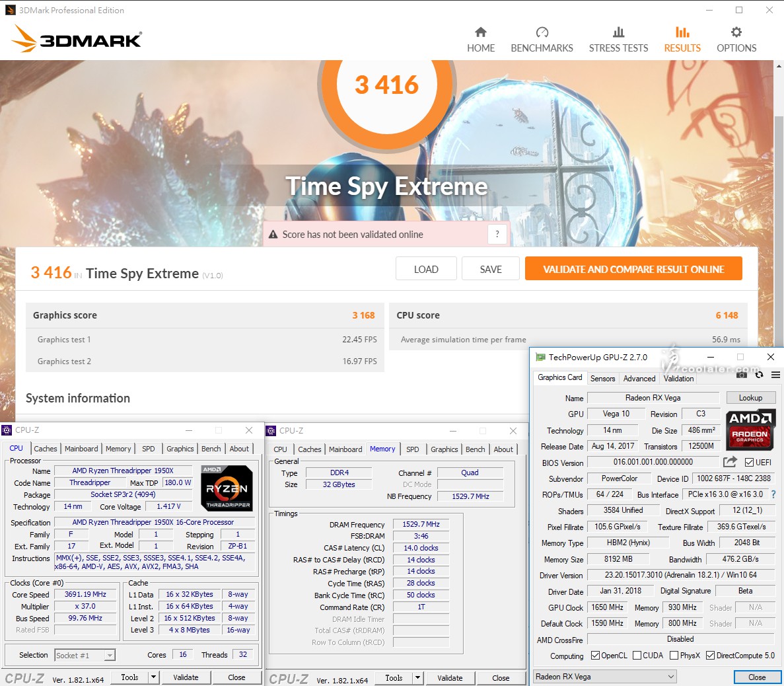Click Validate and Compare Result Online
The image size is (784, 686).
[633, 269]
